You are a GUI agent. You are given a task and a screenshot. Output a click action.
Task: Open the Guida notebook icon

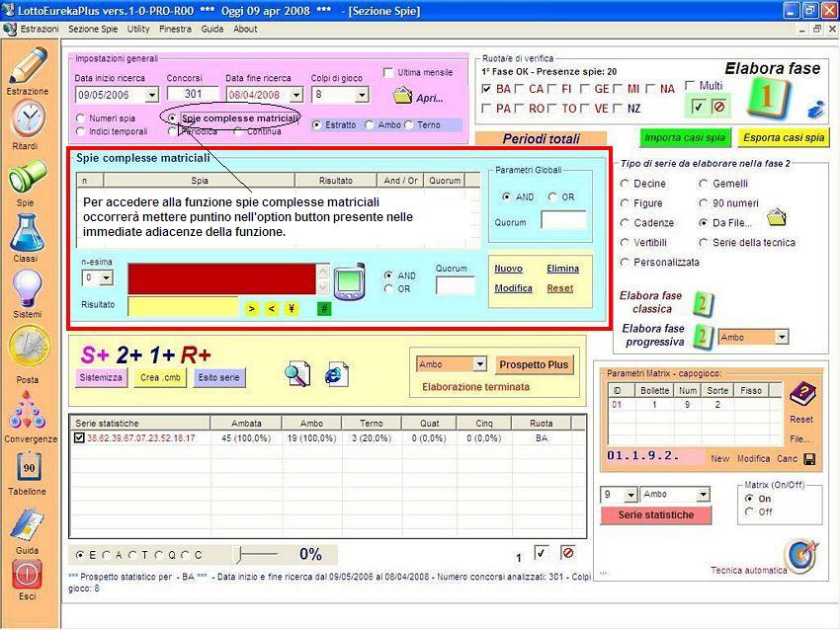28,524
